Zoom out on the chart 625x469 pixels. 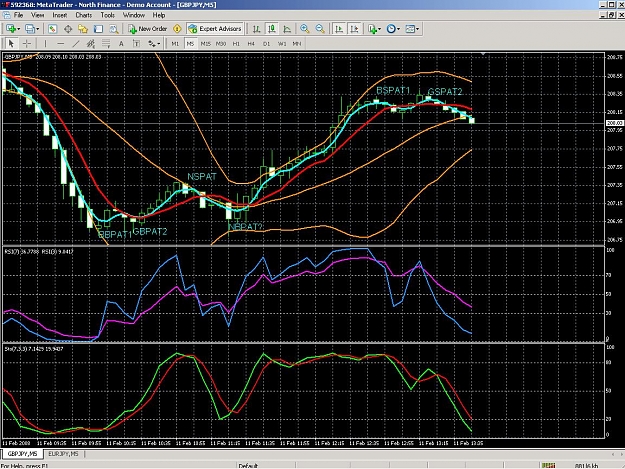(x=320, y=29)
